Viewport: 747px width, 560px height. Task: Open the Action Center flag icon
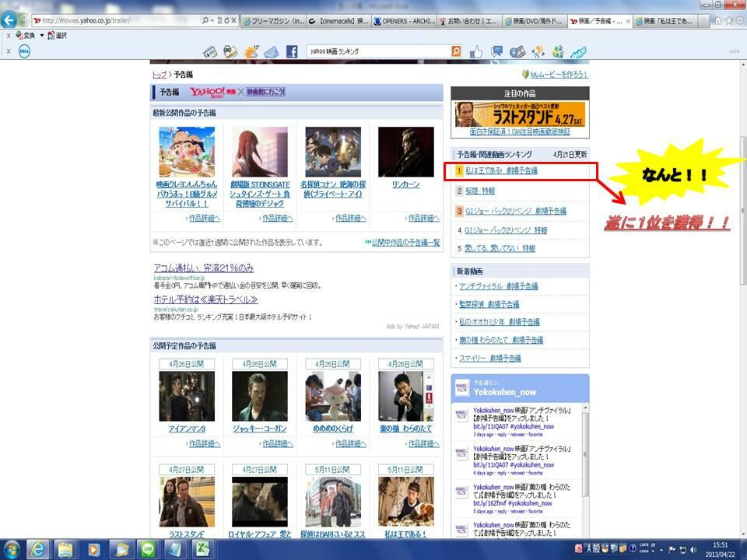(x=672, y=550)
